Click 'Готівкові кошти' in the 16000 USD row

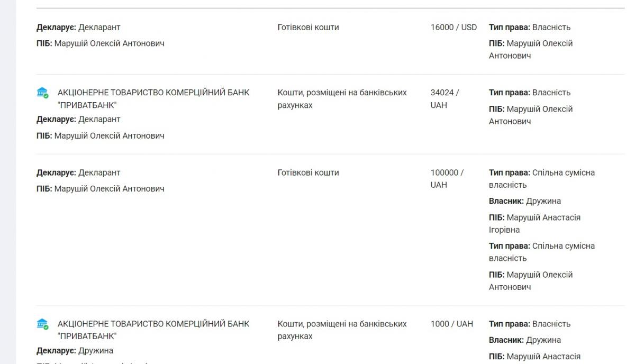click(x=308, y=27)
